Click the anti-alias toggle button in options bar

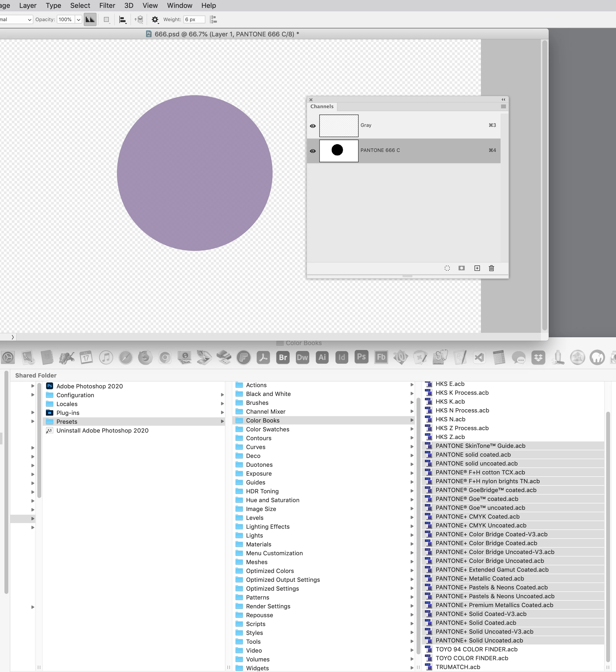click(x=90, y=20)
